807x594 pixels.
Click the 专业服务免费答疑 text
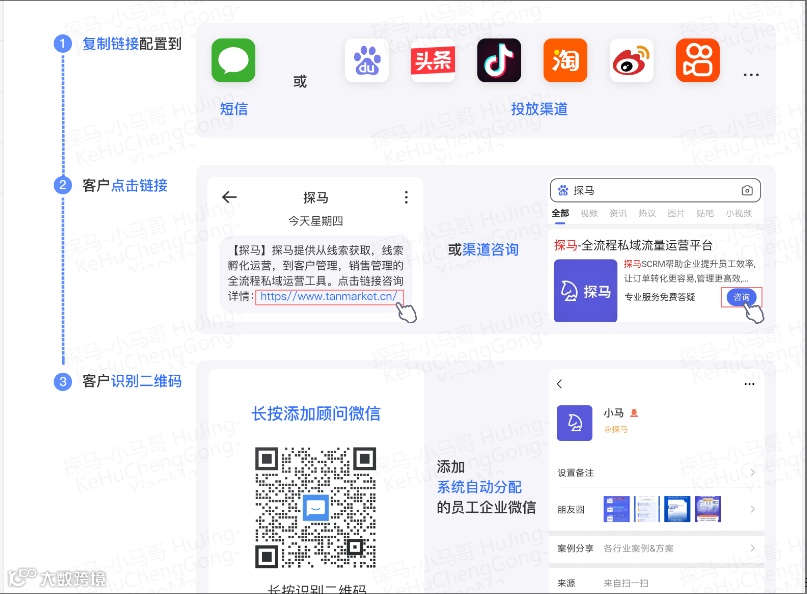click(x=660, y=297)
